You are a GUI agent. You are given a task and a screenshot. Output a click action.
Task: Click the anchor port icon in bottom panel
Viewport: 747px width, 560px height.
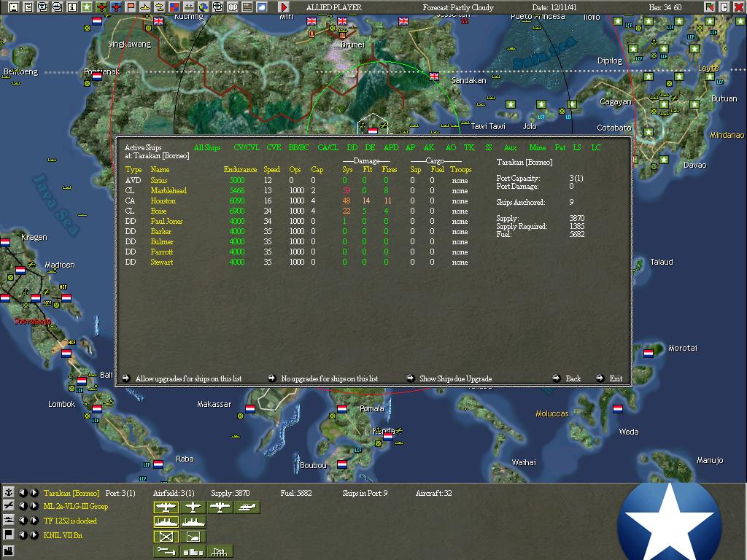(8, 492)
